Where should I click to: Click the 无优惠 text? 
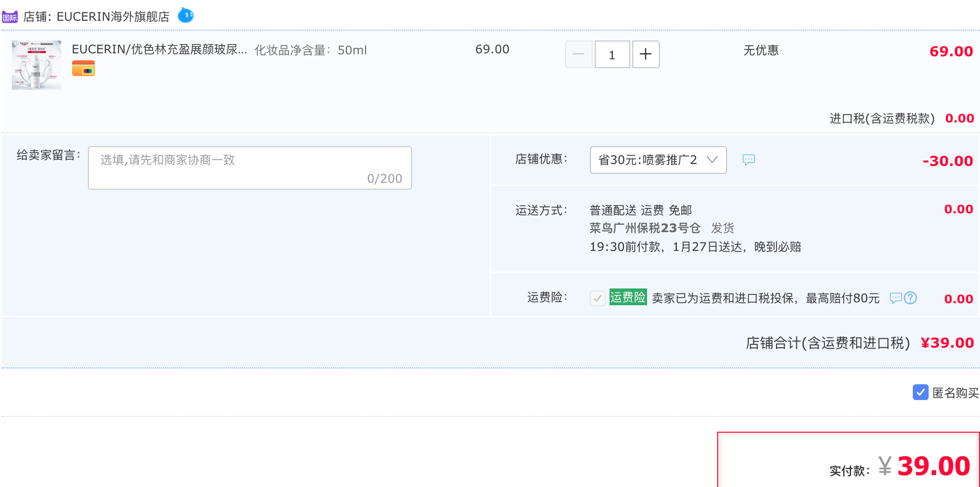(761, 50)
